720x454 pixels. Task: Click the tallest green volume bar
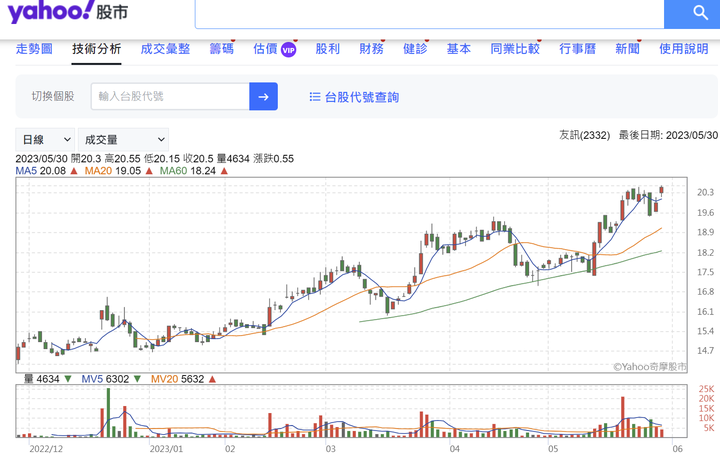tap(109, 413)
